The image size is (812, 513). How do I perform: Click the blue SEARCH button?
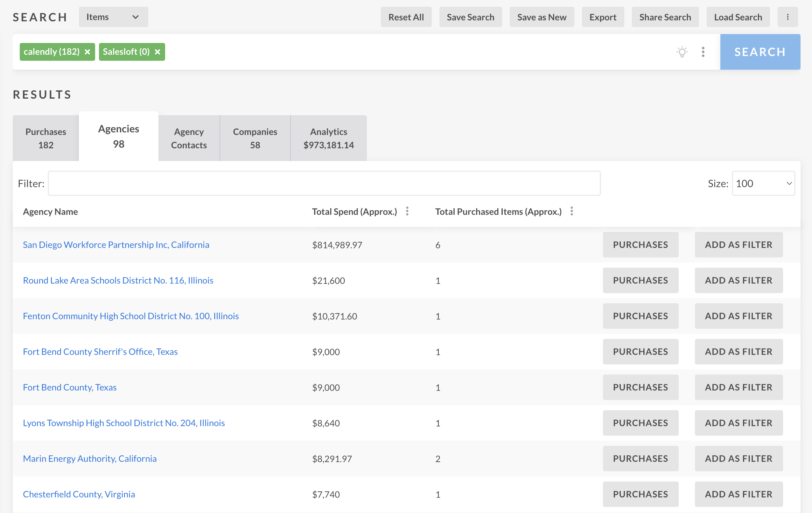coord(760,52)
